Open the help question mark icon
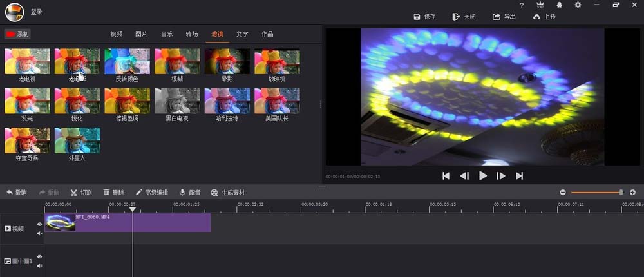 point(522,5)
